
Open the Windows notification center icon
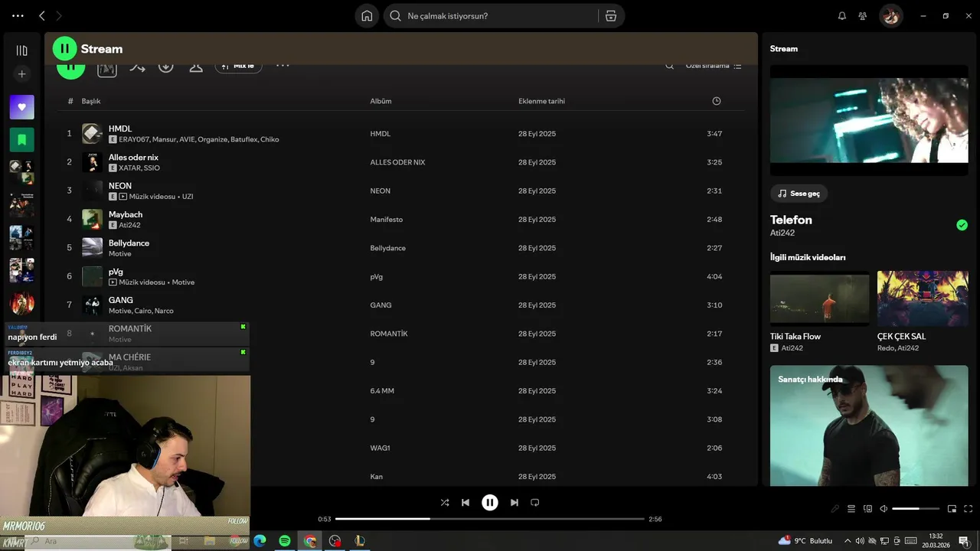click(963, 541)
